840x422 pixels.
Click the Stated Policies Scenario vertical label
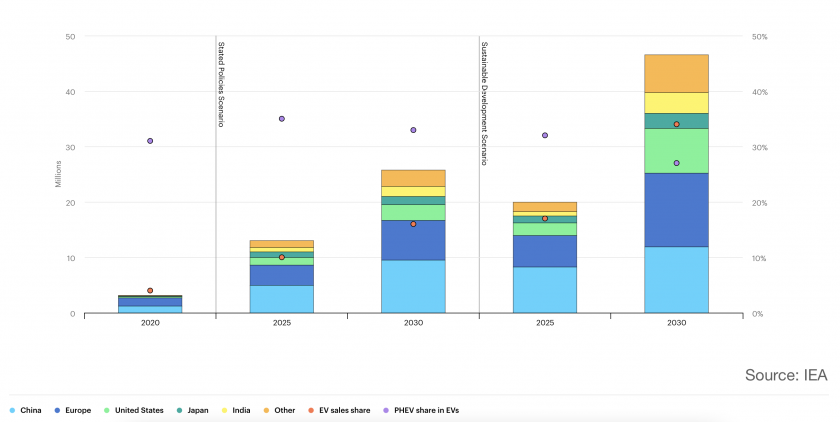(x=221, y=84)
